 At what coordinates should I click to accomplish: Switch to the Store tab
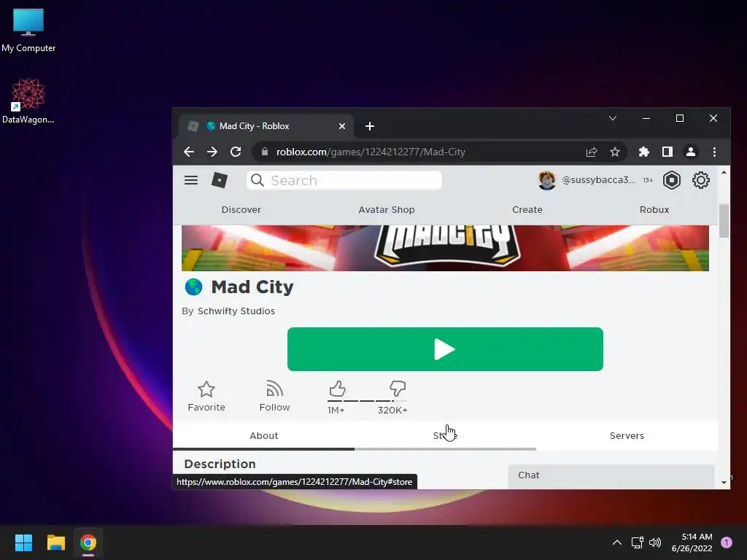(445, 436)
